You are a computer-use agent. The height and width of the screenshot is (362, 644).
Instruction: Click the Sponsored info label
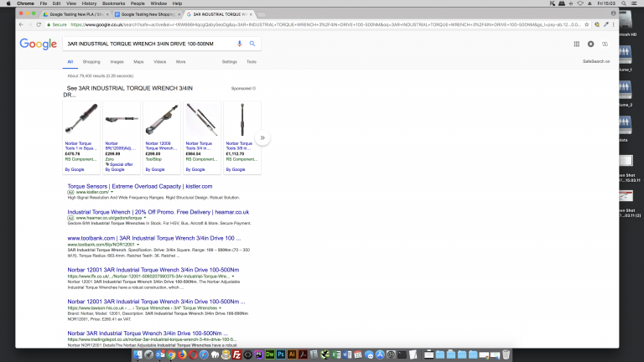click(243, 88)
